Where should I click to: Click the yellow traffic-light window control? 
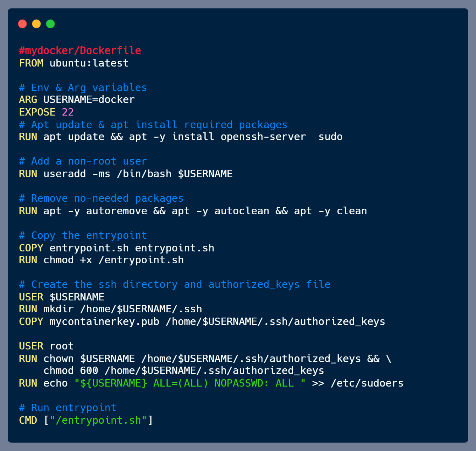pos(36,23)
